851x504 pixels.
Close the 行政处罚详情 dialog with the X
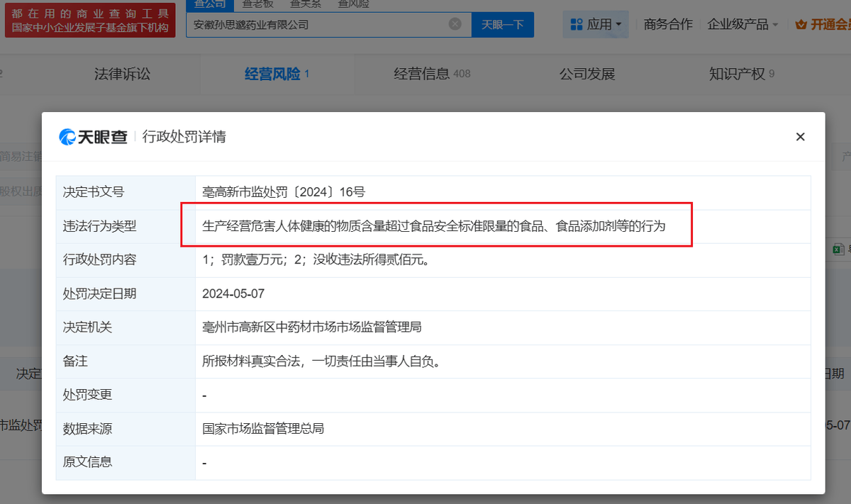(x=800, y=136)
